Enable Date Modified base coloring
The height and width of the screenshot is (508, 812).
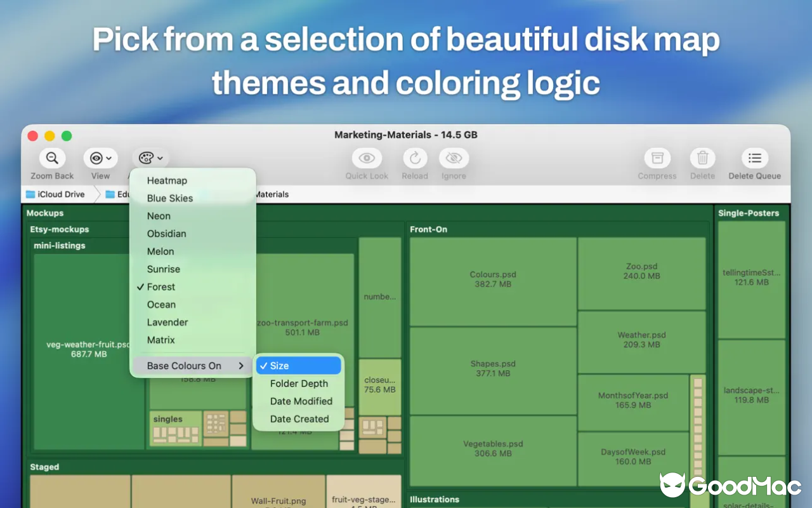coord(302,401)
